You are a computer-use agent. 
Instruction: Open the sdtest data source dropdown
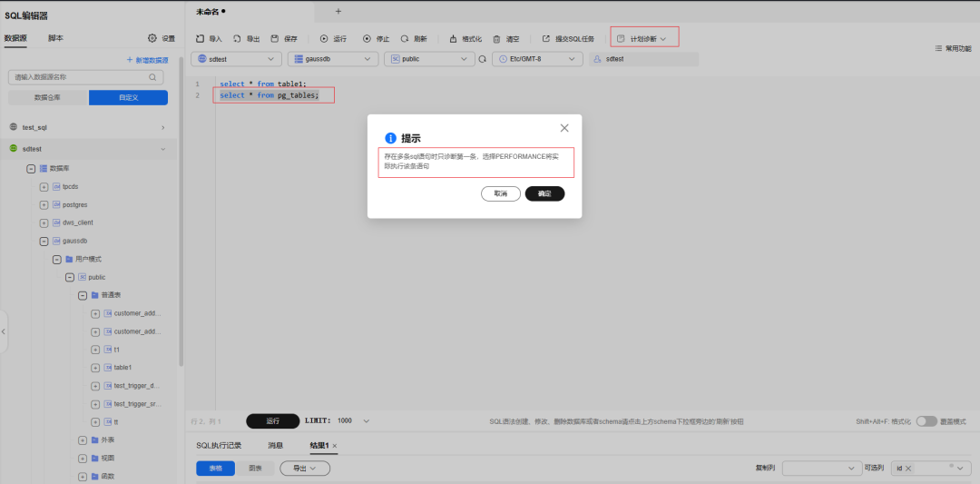coord(236,59)
